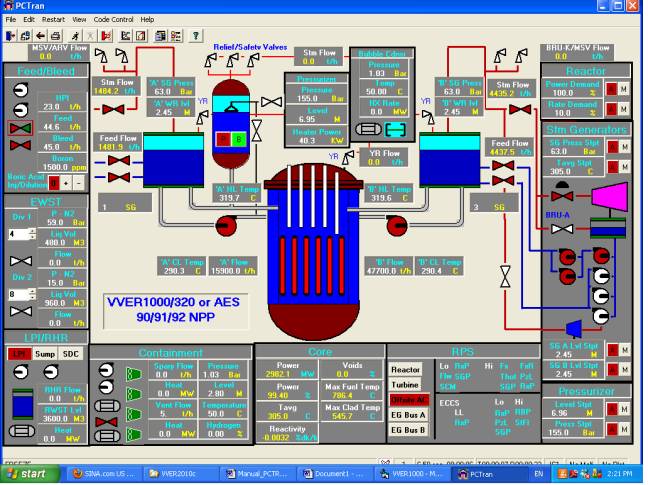The width and height of the screenshot is (648, 485).
Task: Set Pressurizer Level Stpt to Manual (M)
Action: (624, 409)
